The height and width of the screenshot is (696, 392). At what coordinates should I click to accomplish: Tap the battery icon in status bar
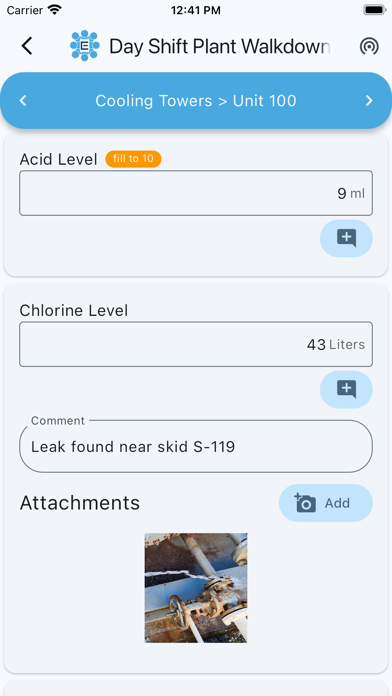(375, 10)
